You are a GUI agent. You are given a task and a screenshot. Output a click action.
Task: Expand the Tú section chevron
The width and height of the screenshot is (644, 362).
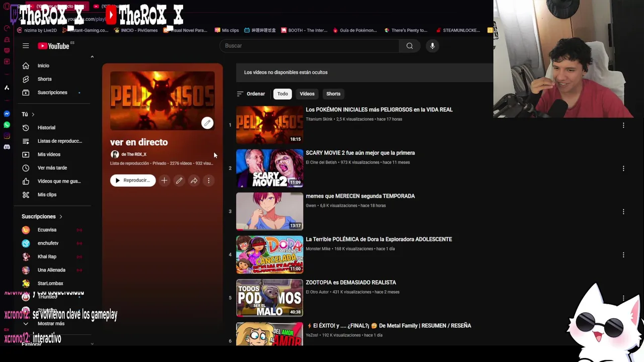pyautogui.click(x=33, y=115)
